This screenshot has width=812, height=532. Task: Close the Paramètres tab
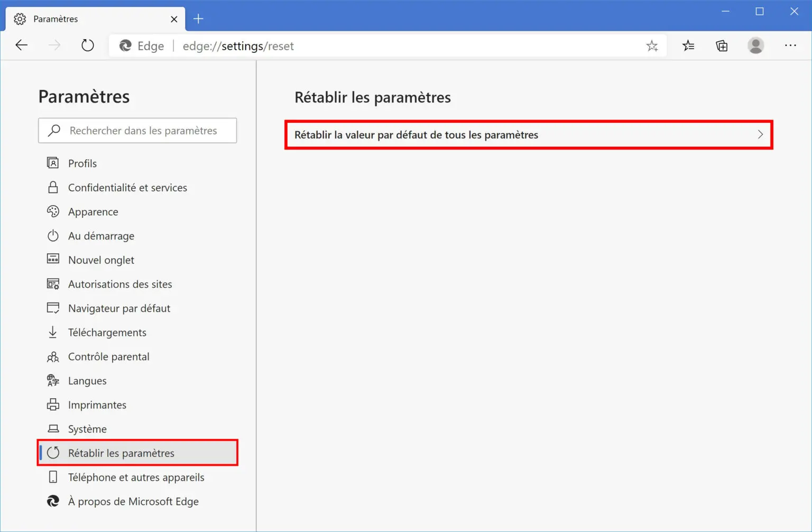pyautogui.click(x=174, y=19)
